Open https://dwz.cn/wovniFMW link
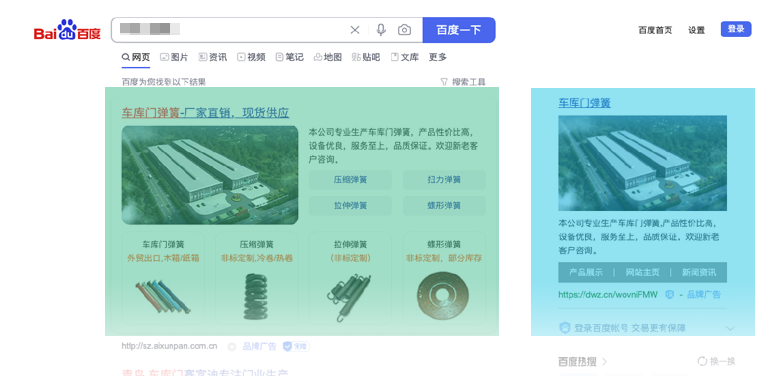 608,295
